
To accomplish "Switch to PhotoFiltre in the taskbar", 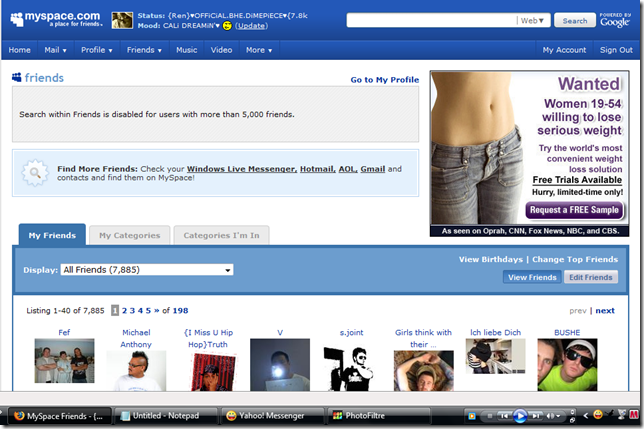I will tap(379, 416).
